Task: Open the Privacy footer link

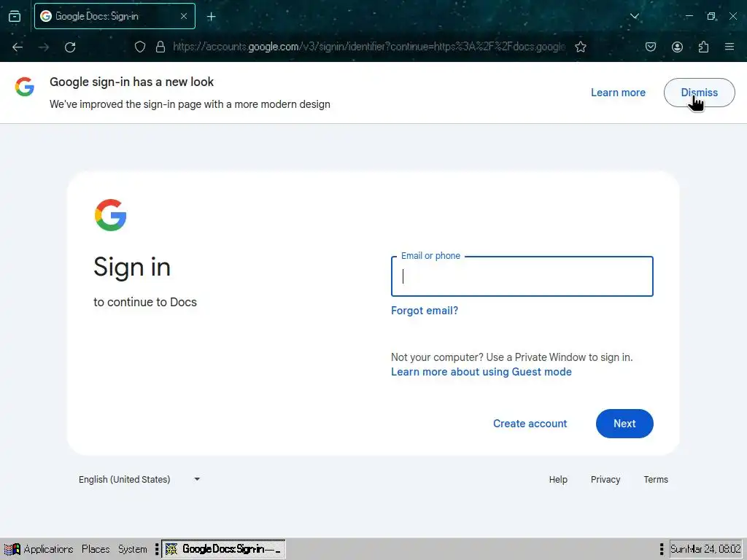Action: pos(605,480)
